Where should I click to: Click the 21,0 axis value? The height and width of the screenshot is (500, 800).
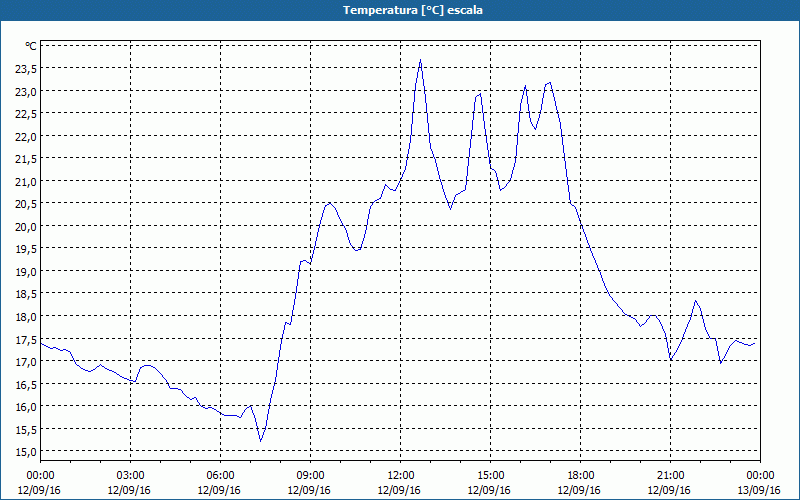pyautogui.click(x=26, y=181)
